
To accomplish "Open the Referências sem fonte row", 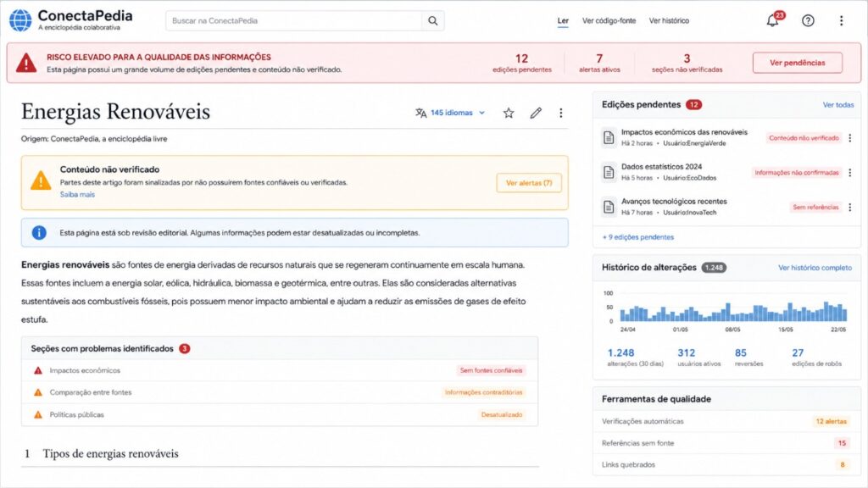I will [x=726, y=443].
